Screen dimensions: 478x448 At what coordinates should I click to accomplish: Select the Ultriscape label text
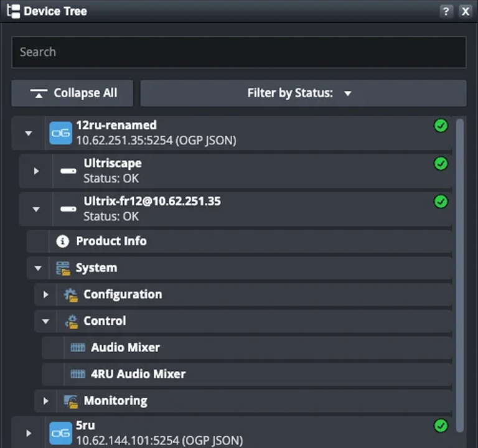point(113,164)
